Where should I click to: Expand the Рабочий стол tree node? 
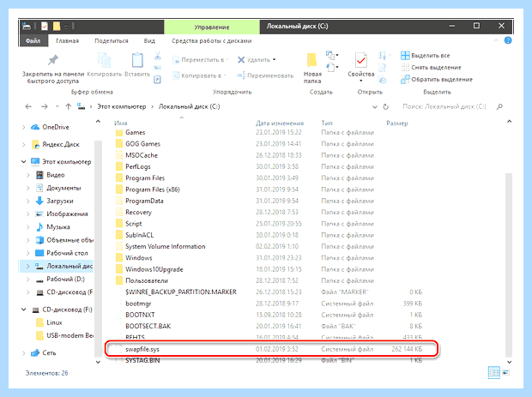(27, 253)
